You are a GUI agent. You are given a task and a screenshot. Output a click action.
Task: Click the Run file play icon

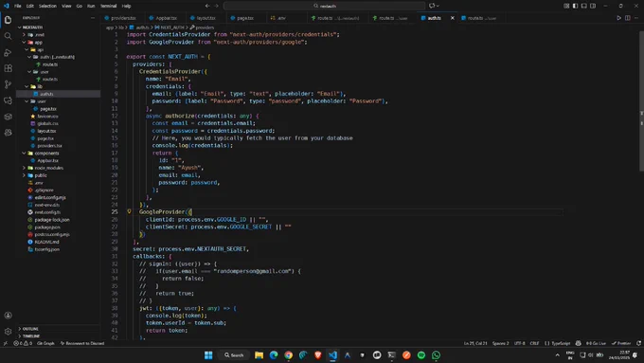618,18
